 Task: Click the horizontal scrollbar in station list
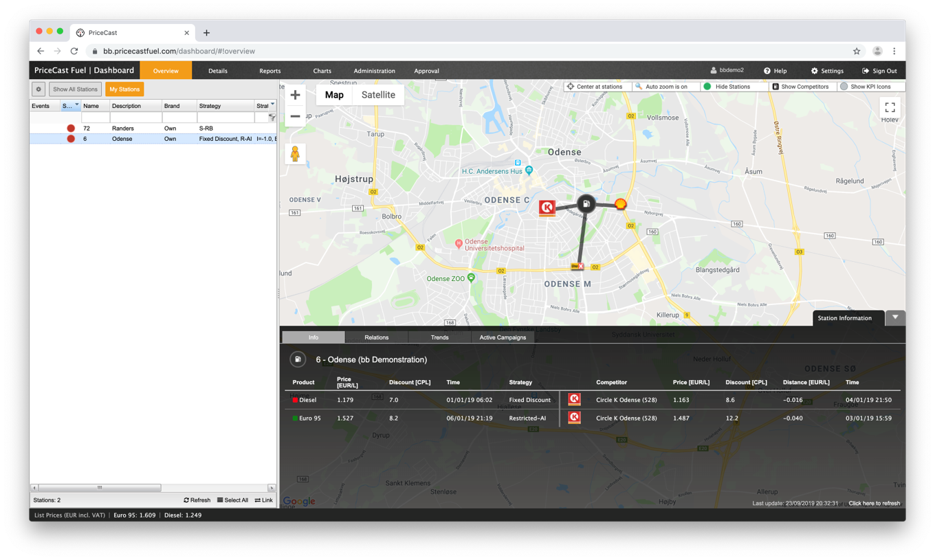tap(99, 488)
